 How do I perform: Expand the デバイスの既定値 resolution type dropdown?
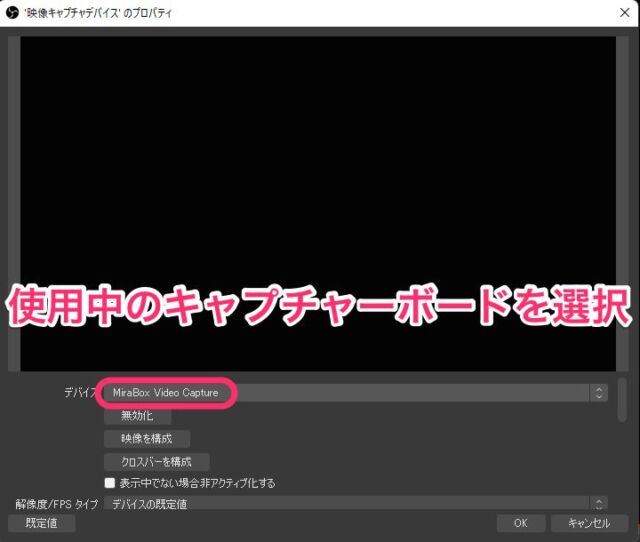coord(350,504)
